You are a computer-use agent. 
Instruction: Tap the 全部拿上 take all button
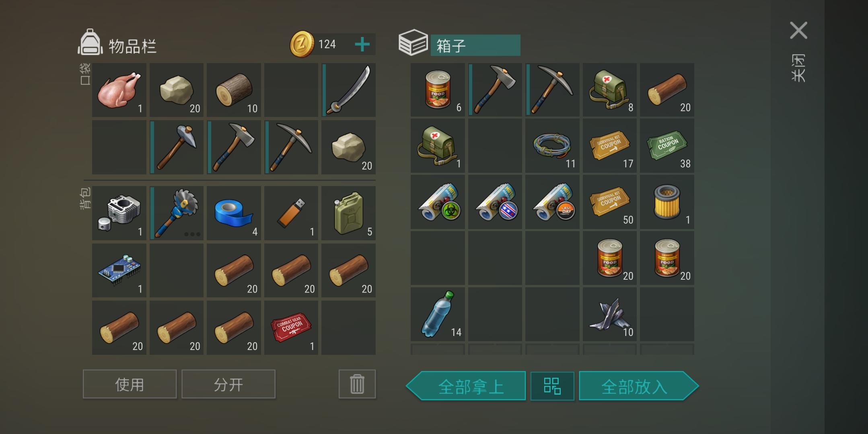[466, 386]
